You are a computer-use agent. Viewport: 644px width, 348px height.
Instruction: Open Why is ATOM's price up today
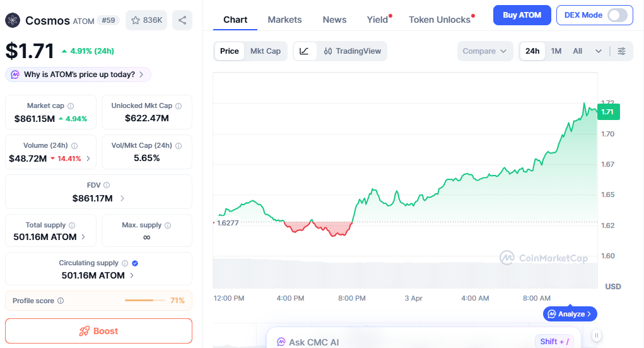[78, 75]
